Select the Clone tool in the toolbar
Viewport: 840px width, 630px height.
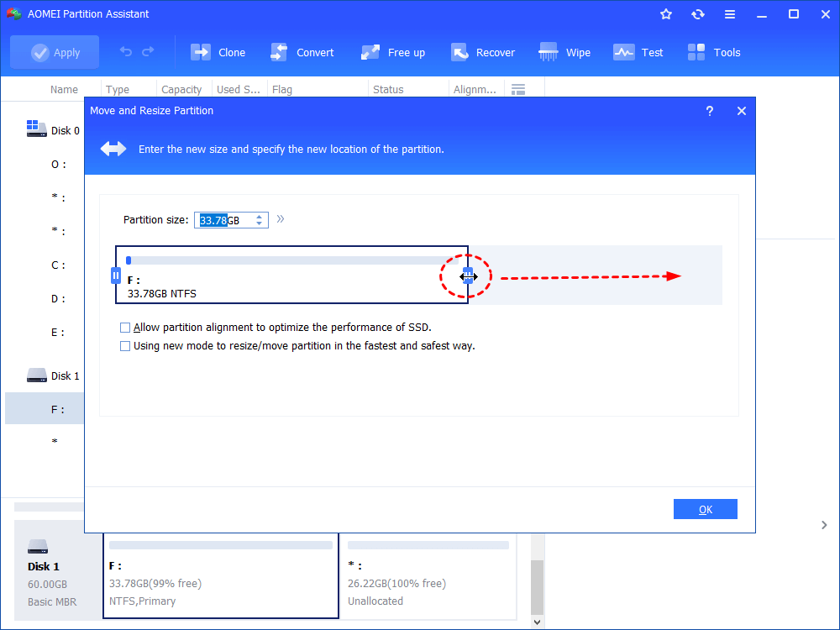[x=218, y=51]
